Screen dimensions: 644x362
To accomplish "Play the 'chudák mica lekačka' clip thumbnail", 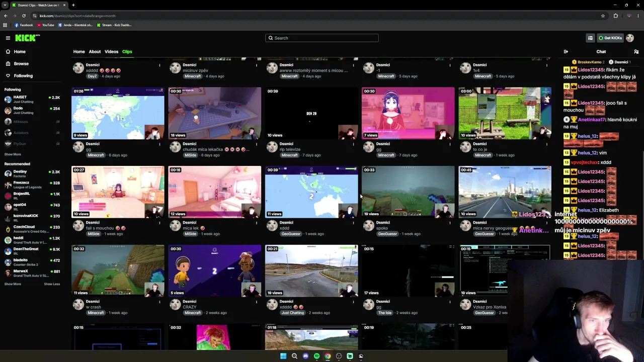I will [215, 113].
